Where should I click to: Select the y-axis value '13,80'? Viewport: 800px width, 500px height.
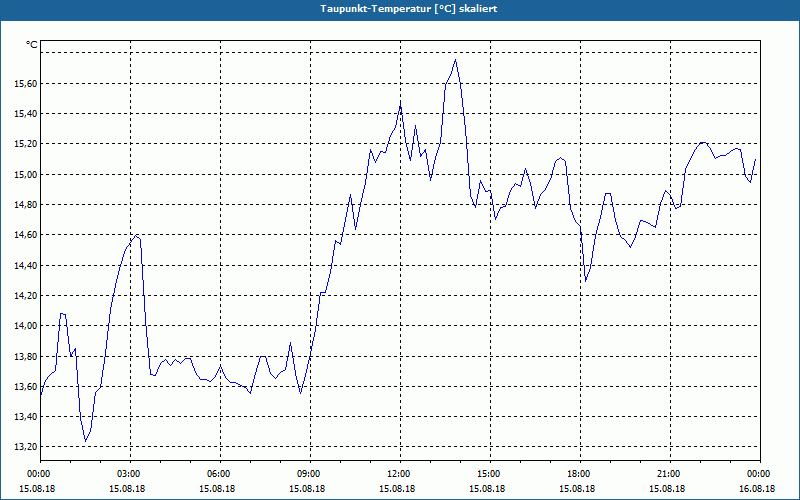click(x=25, y=356)
